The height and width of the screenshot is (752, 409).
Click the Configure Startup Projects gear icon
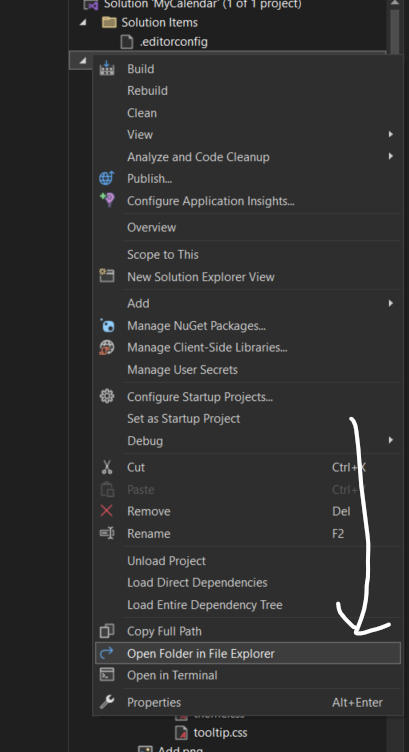(x=106, y=397)
